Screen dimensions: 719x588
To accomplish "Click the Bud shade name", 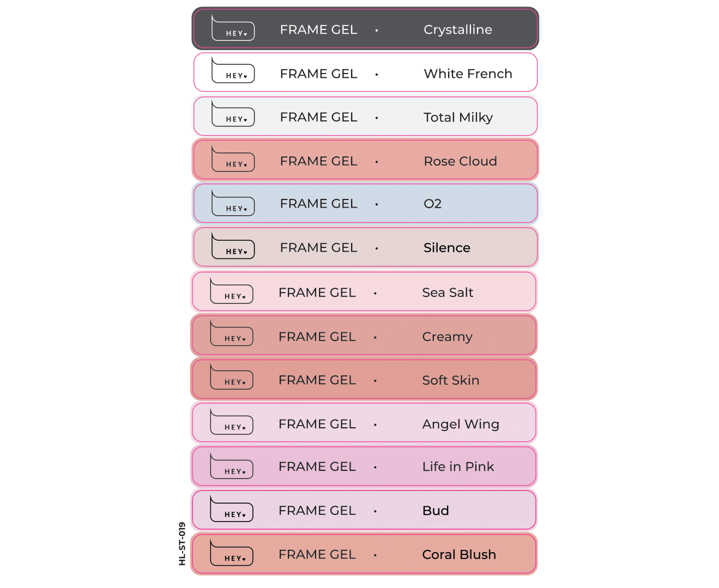I will [436, 511].
